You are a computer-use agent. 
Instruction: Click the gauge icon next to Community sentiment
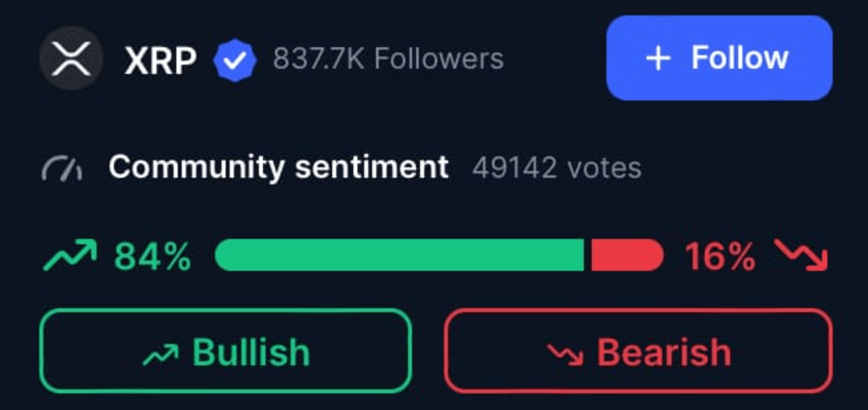pos(61,168)
